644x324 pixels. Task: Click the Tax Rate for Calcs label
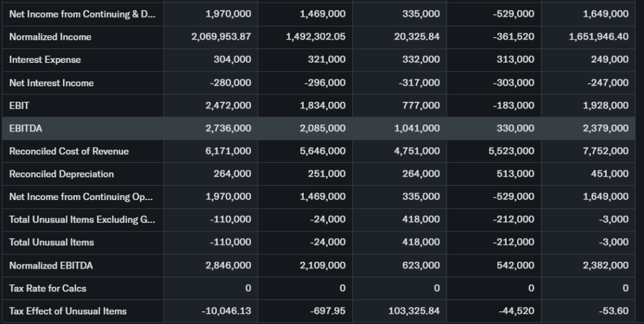(x=48, y=288)
